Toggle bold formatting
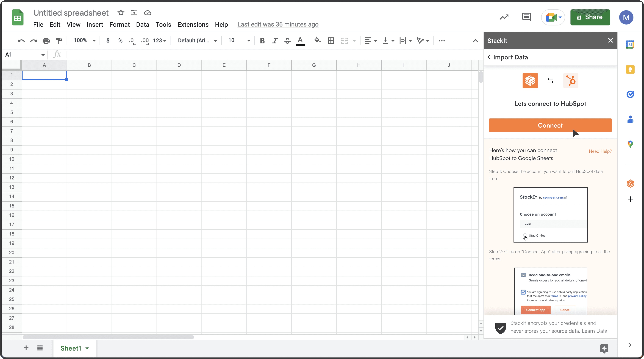 [262, 41]
